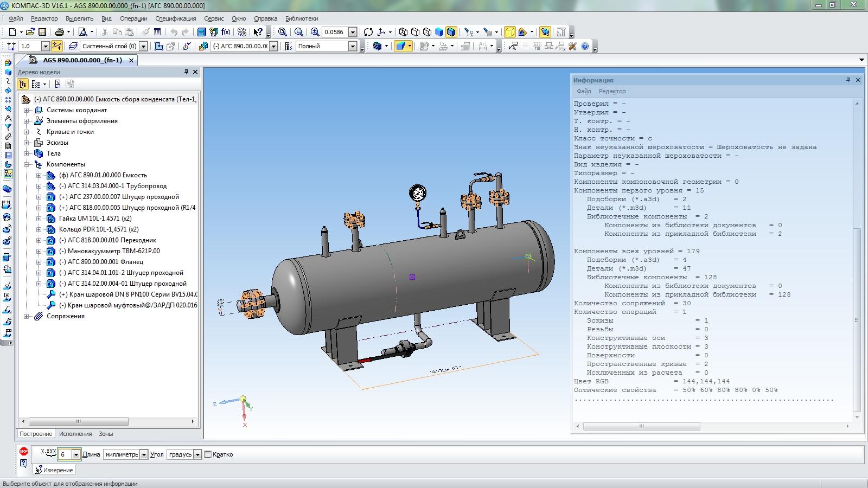This screenshot has width=868, height=488.
Task: Expand the Эскизы tree node
Action: (26, 143)
